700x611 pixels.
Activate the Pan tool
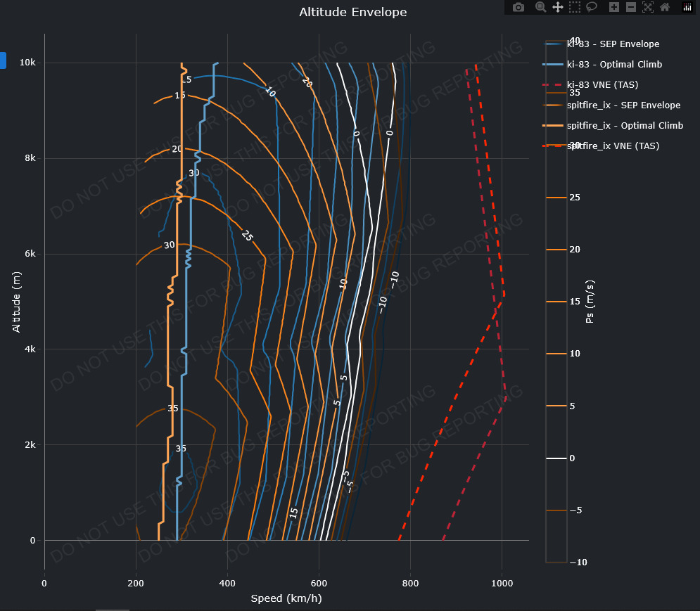[558, 7]
